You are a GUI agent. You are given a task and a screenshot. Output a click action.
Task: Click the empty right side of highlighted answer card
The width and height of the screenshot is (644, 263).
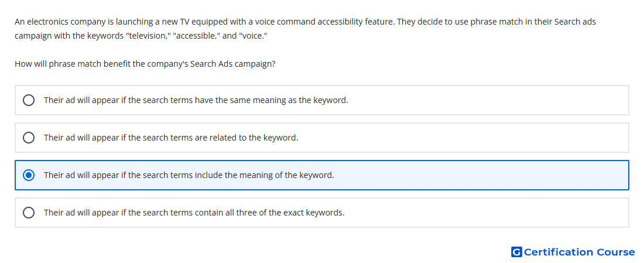click(481, 176)
